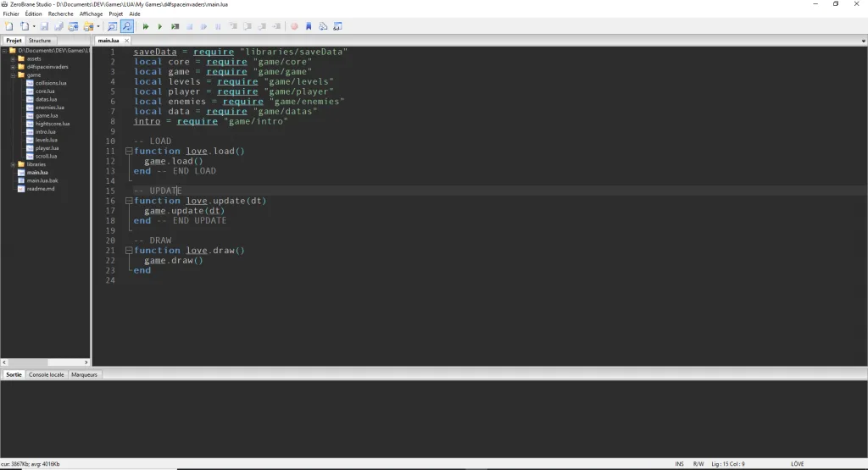Toggle the INS insert mode status indicator
The image size is (868, 470).
coord(679,464)
